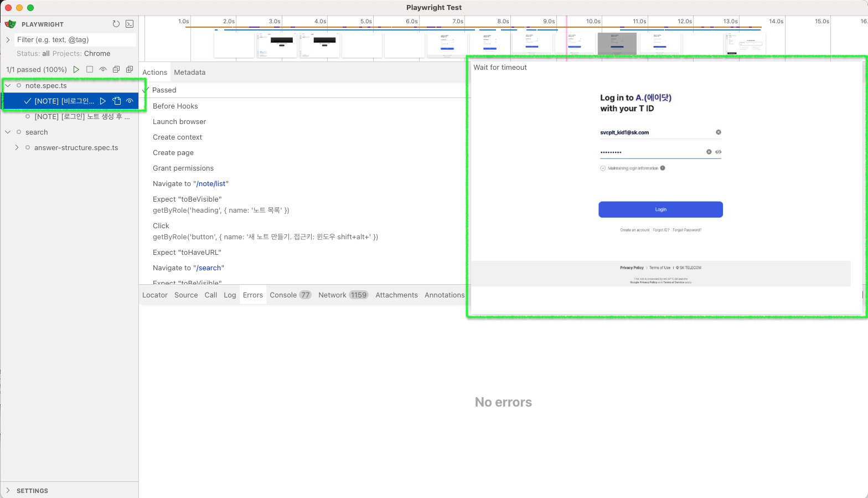Check the Maintaining login information option

[x=603, y=168]
